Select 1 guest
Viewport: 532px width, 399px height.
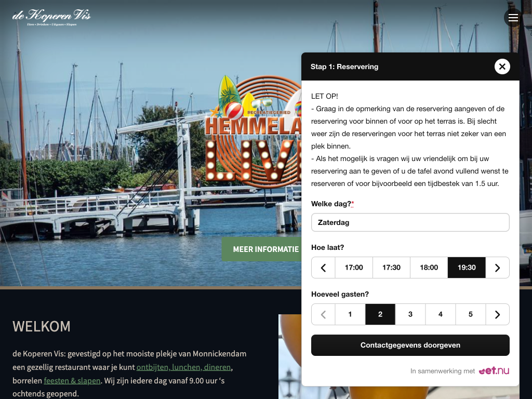[x=350, y=314]
